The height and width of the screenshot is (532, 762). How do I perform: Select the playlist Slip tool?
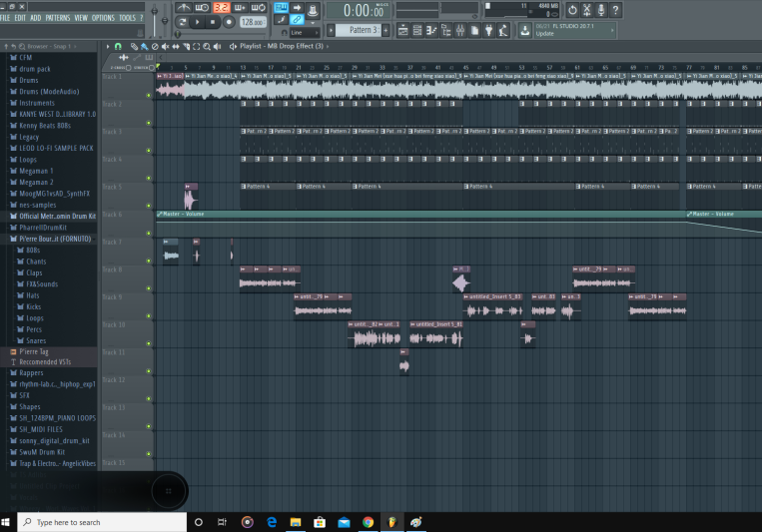(x=176, y=46)
